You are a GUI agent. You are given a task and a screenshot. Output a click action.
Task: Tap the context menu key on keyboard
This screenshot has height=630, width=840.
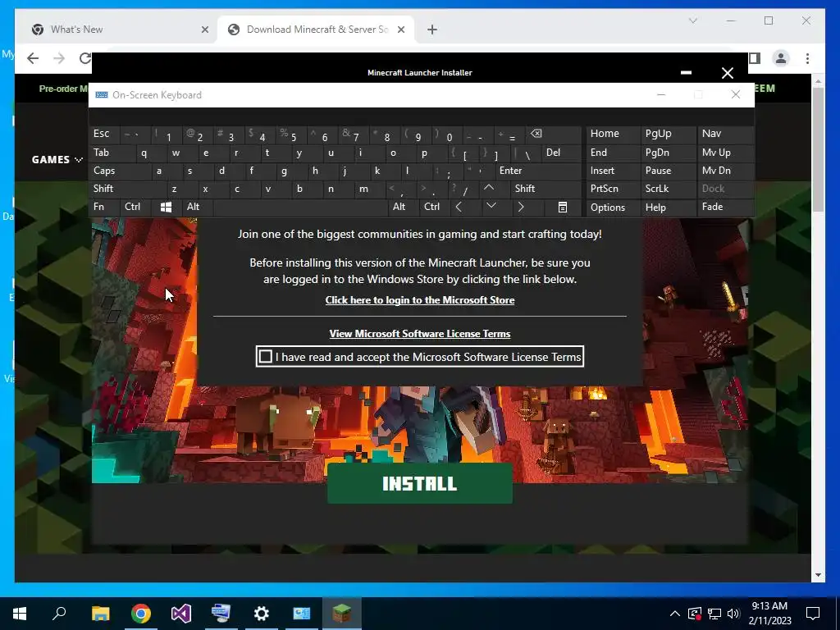coord(563,208)
